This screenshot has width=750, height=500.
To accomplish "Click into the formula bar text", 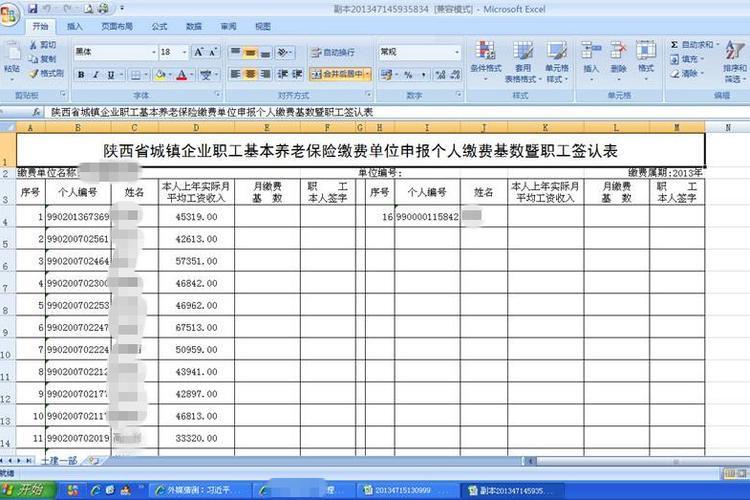I will [x=212, y=112].
